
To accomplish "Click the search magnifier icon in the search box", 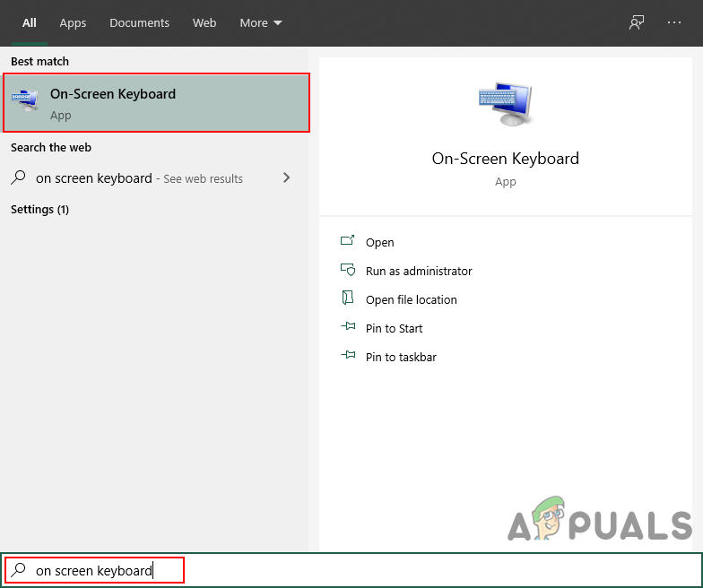I will click(x=18, y=570).
